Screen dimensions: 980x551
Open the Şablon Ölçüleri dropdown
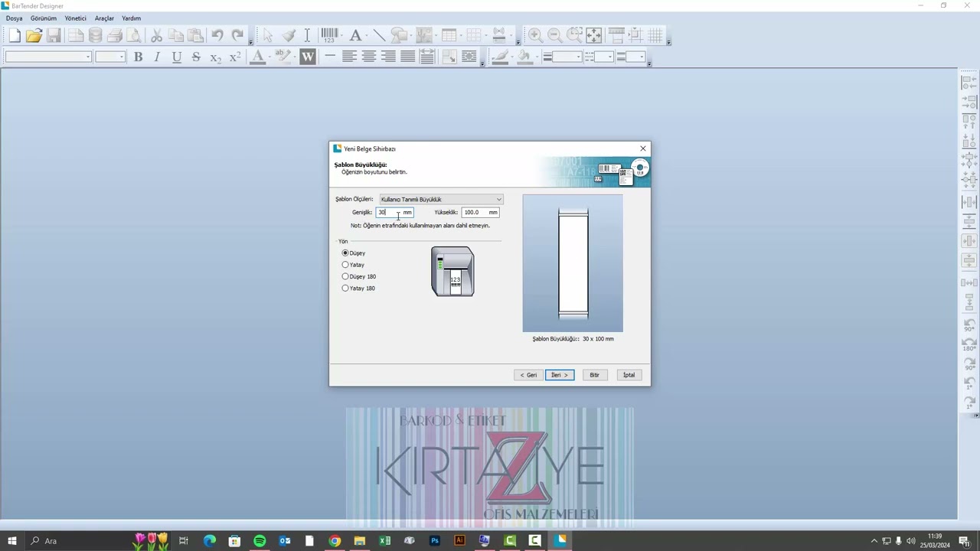(x=441, y=199)
